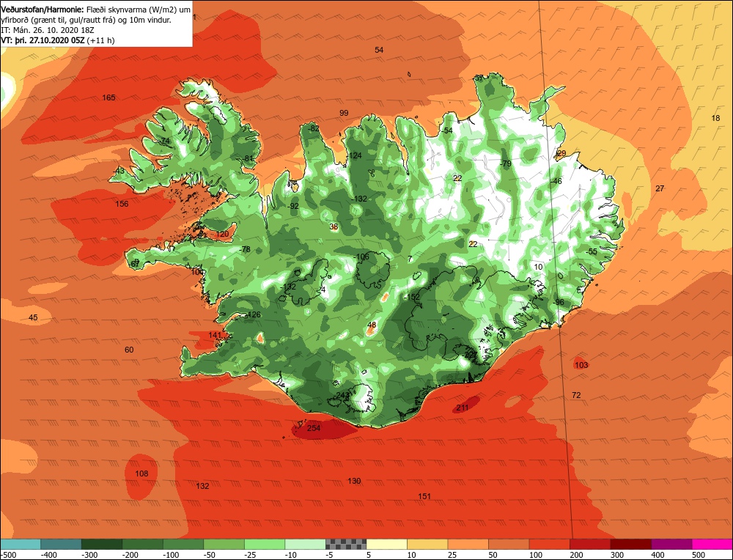Click the initial time line 'IT: Mán. 26. 10. 2020 18Z'

coord(47,30)
